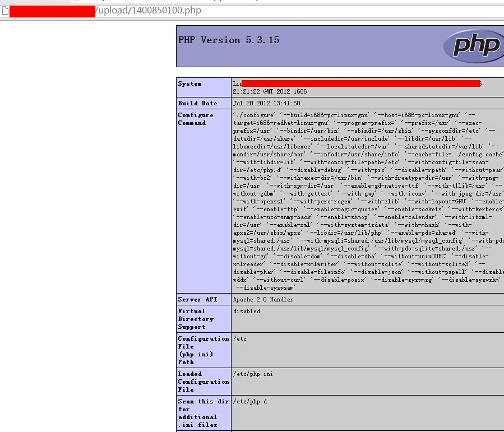Select the Configure Command label
The image size is (504, 432).
click(196, 119)
